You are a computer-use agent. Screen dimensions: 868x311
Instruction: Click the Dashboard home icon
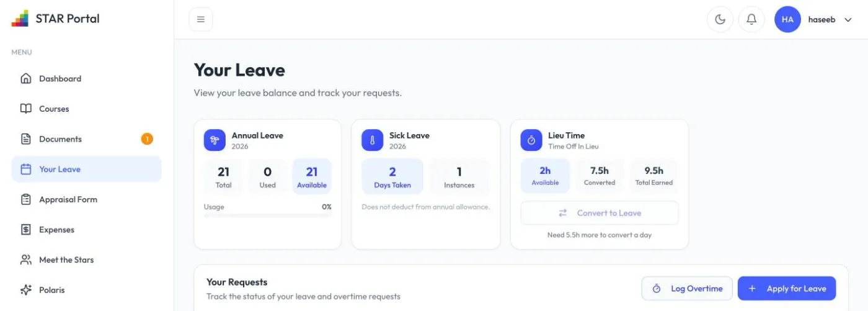(x=25, y=78)
